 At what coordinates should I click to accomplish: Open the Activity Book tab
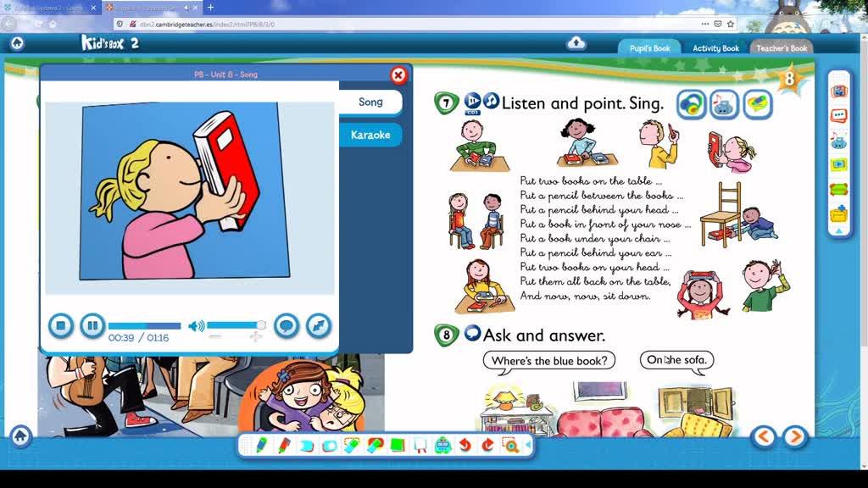click(715, 48)
